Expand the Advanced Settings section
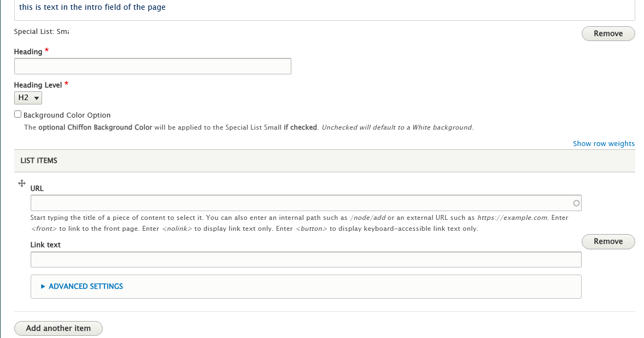The width and height of the screenshot is (644, 338). click(85, 286)
